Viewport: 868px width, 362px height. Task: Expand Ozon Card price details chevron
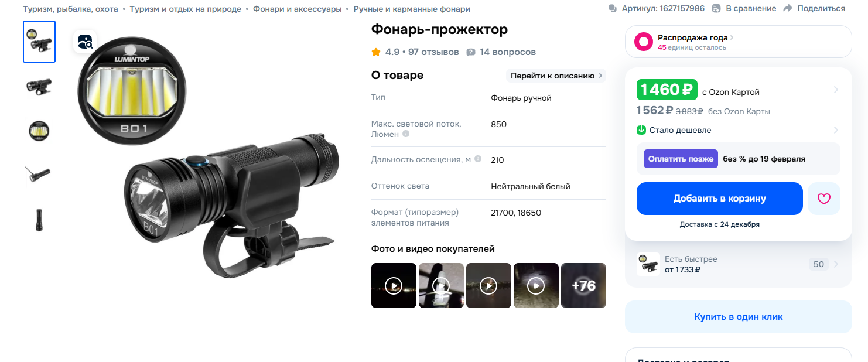(836, 90)
